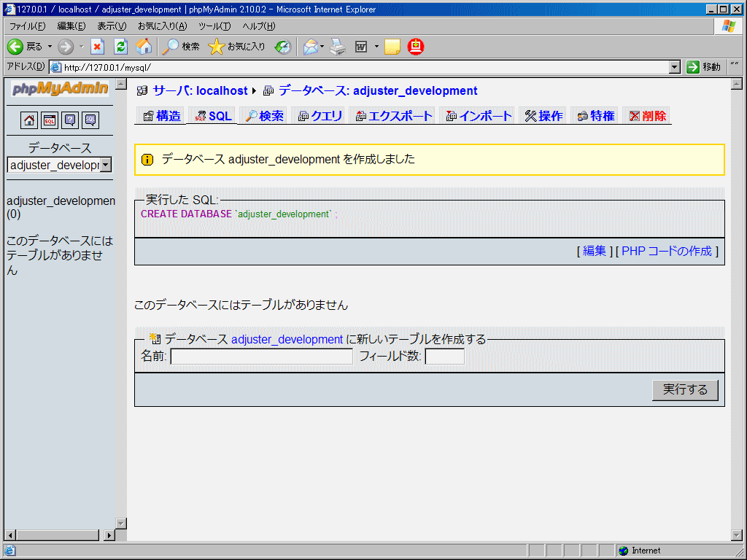The width and height of the screenshot is (747, 560).
Task: Click the 実行する button
Action: [684, 389]
